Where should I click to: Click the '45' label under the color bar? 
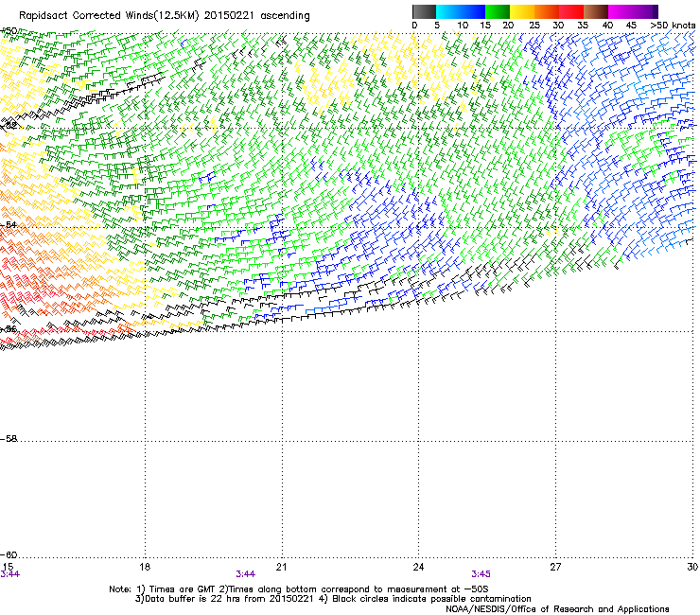(x=631, y=26)
